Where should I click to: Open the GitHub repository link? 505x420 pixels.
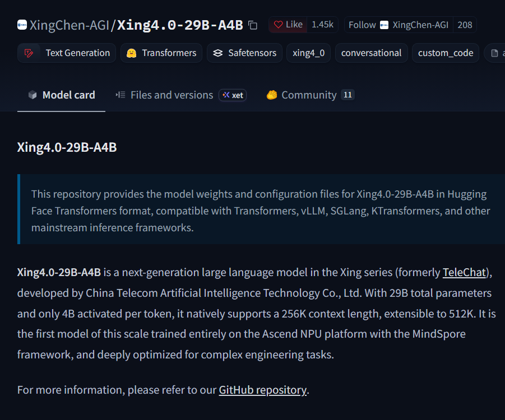(x=263, y=390)
